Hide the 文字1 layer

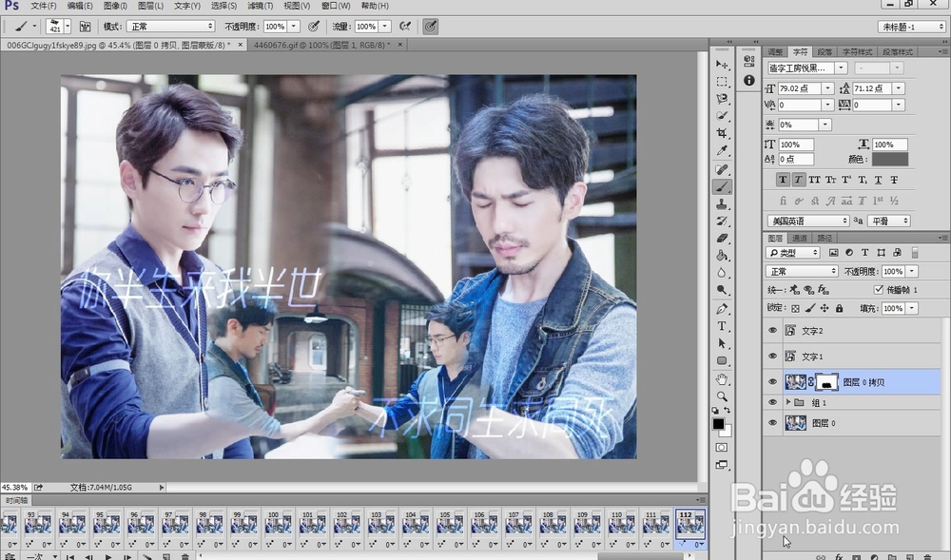point(772,357)
